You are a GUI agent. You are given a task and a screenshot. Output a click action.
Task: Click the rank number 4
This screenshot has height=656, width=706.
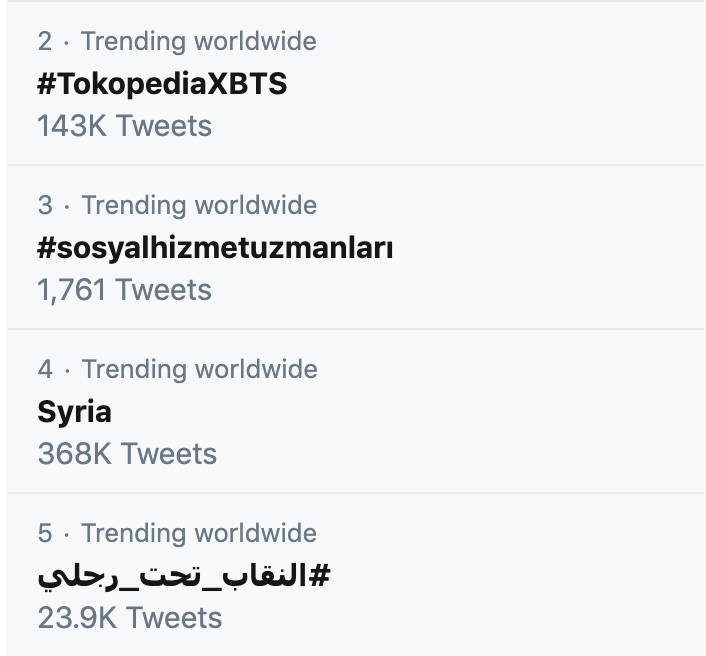[45, 370]
